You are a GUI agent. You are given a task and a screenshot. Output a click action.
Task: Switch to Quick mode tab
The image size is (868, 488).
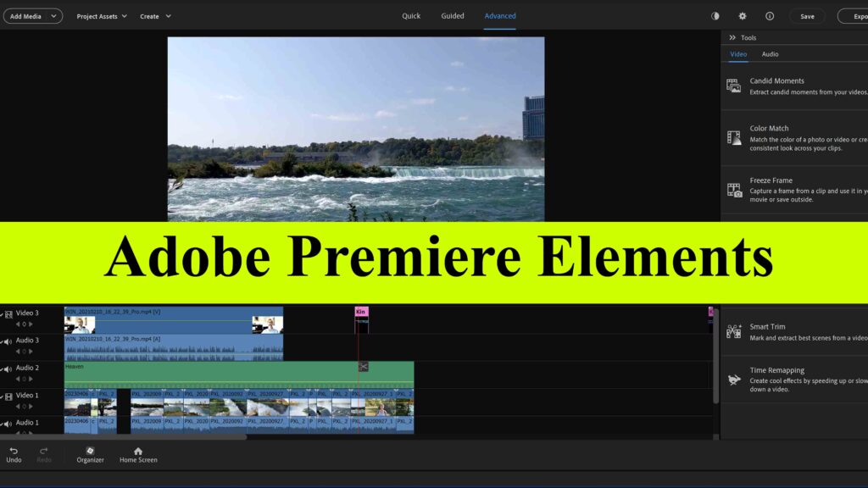[x=411, y=16]
